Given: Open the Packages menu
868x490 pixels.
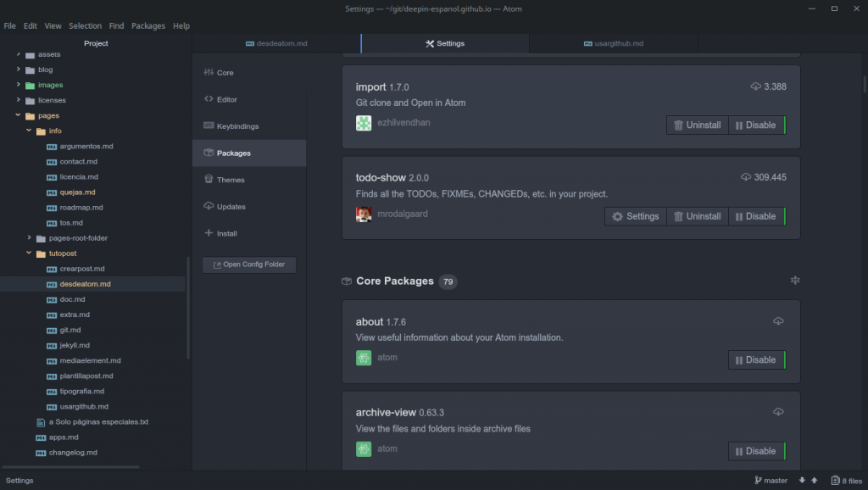Looking at the screenshot, I should (147, 25).
